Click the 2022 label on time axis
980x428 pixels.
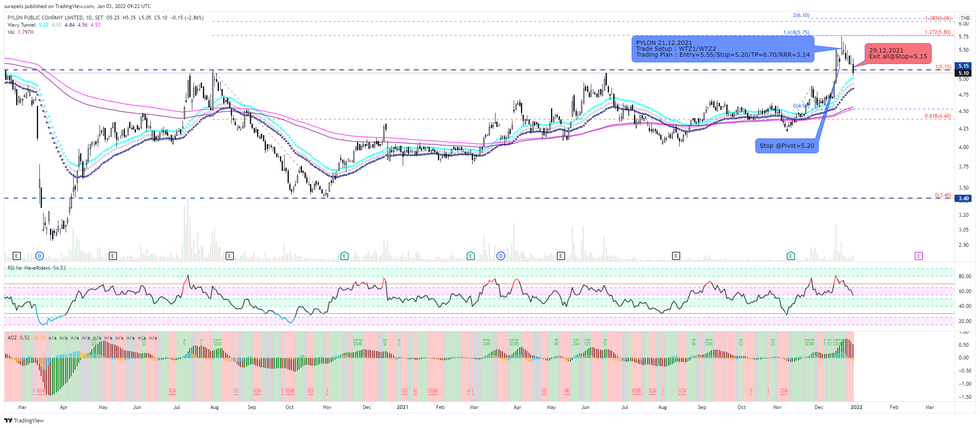[856, 407]
